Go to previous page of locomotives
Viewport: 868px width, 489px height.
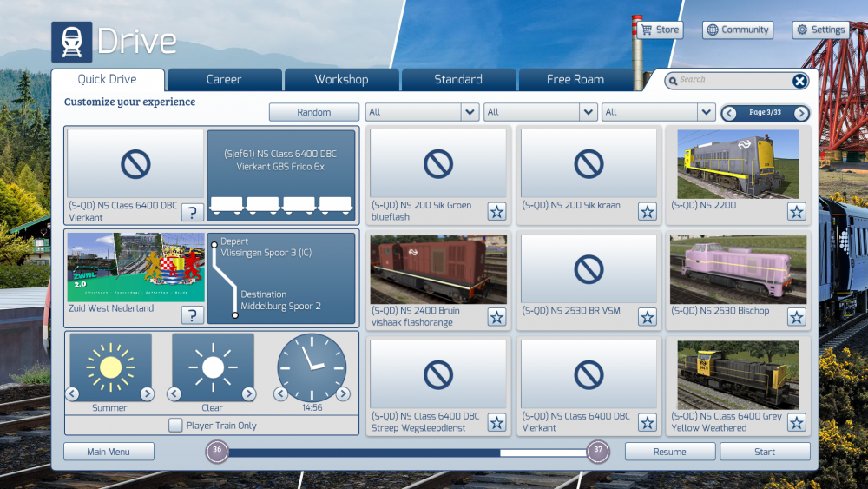coord(729,114)
